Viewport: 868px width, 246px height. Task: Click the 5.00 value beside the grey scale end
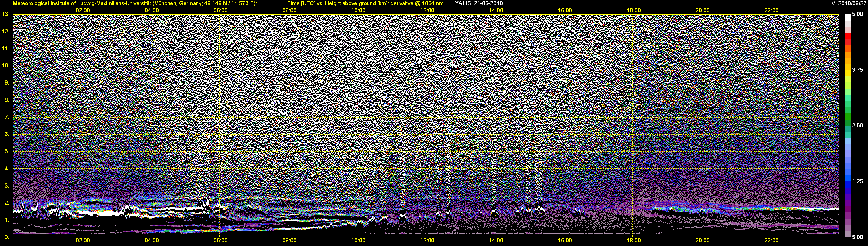coord(858,237)
